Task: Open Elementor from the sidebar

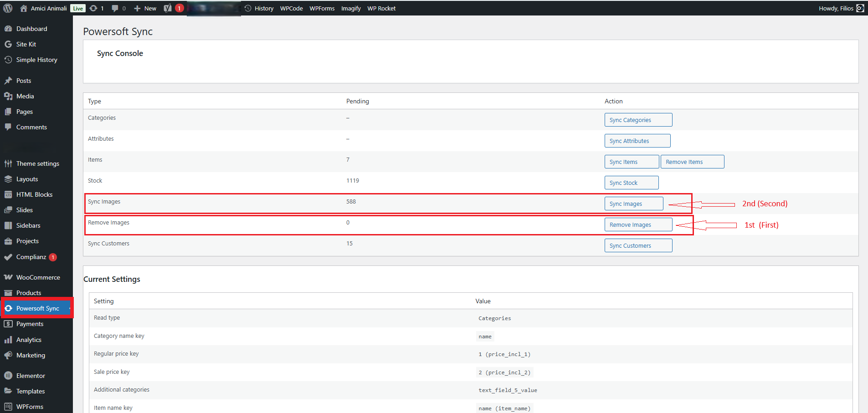Action: [31, 376]
